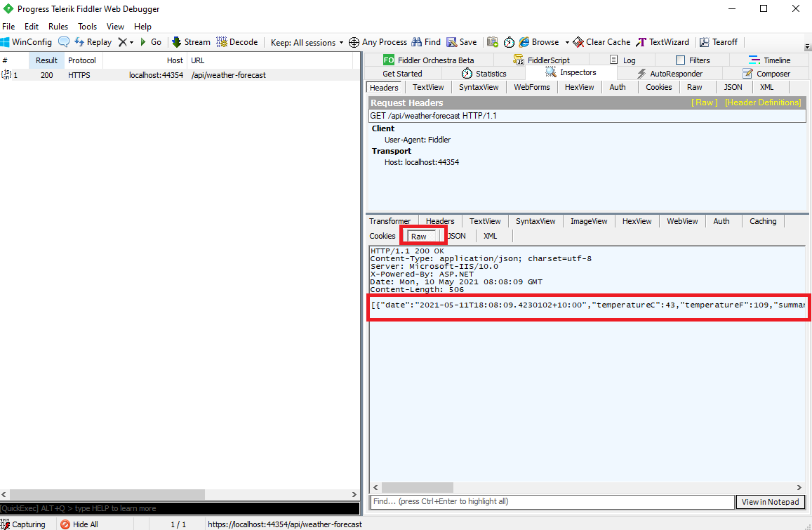This screenshot has height=530, width=812.
Task: Click Any Process target picker
Action: tap(378, 42)
